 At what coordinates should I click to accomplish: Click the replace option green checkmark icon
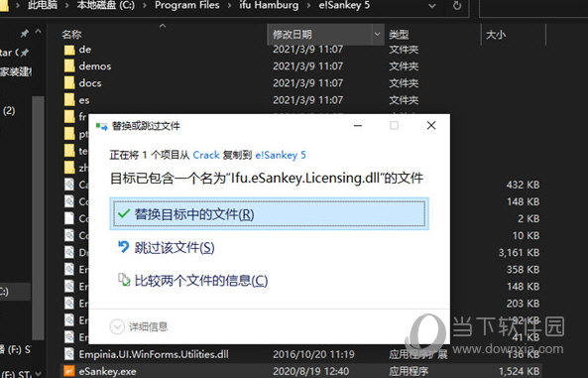124,214
